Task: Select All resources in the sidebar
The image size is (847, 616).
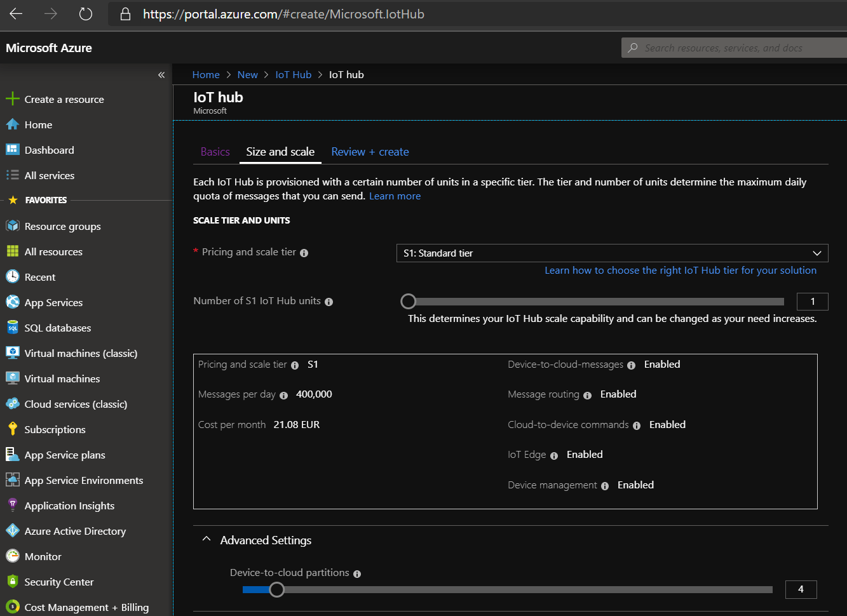Action: pyautogui.click(x=53, y=251)
